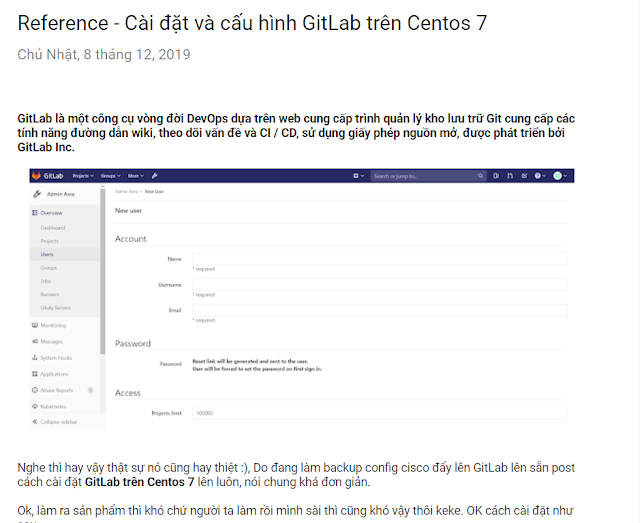Select Overview in the sidebar

click(51, 213)
